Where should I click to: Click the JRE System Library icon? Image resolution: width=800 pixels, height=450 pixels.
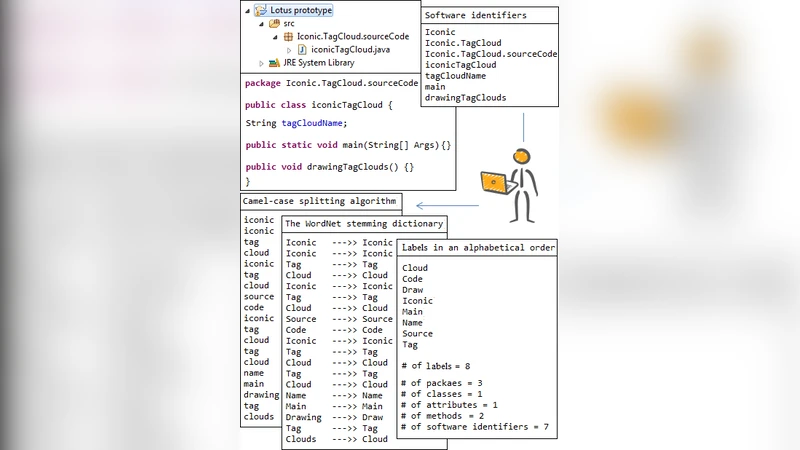274,63
